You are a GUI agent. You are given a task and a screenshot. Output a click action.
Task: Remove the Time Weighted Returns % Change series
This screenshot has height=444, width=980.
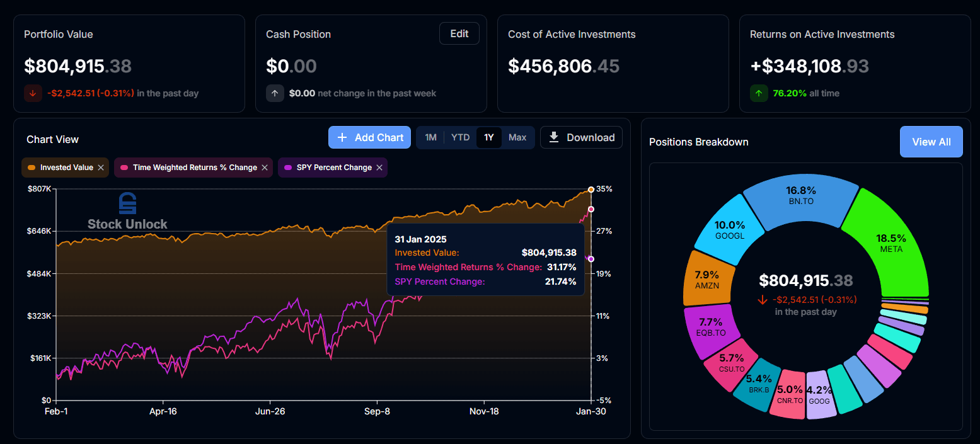[265, 168]
